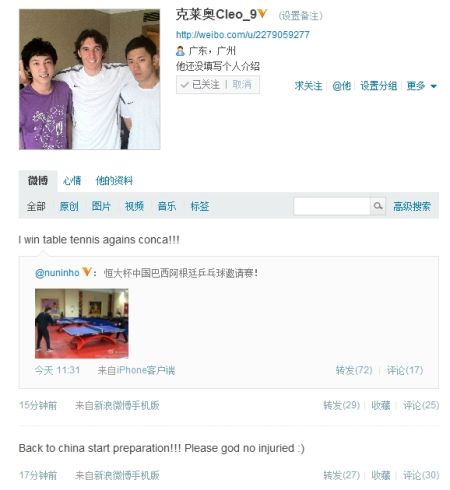Open 高级搜索 advanced search
Image resolution: width=450 pixels, height=490 pixels.
412,206
